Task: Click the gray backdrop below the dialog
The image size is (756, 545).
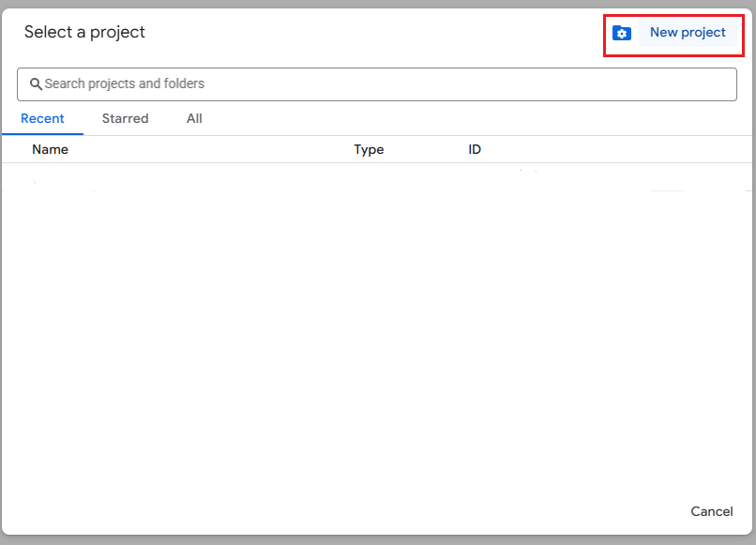Action: click(x=375, y=540)
